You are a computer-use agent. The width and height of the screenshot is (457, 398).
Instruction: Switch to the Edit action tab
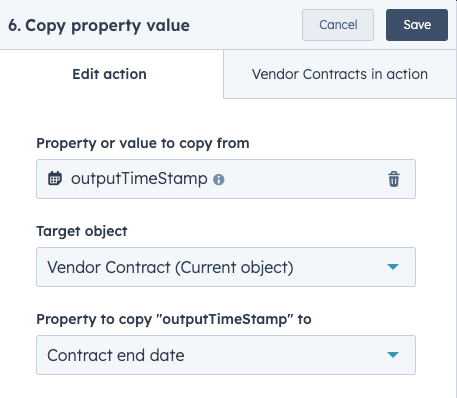coord(109,74)
